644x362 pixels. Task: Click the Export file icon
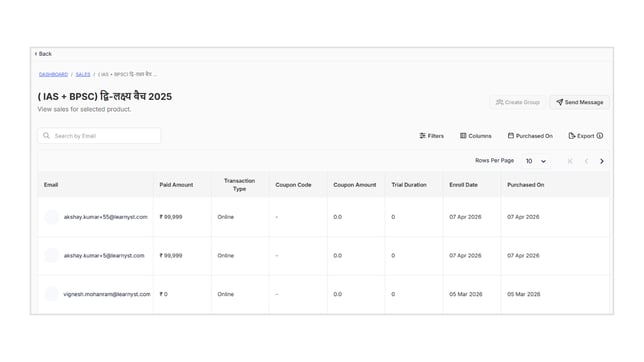571,136
